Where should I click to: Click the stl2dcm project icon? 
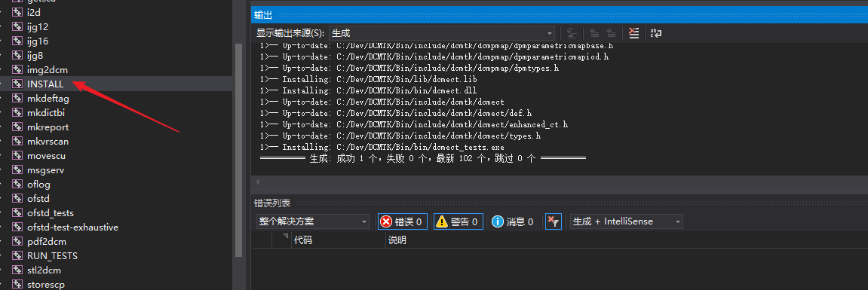click(17, 270)
